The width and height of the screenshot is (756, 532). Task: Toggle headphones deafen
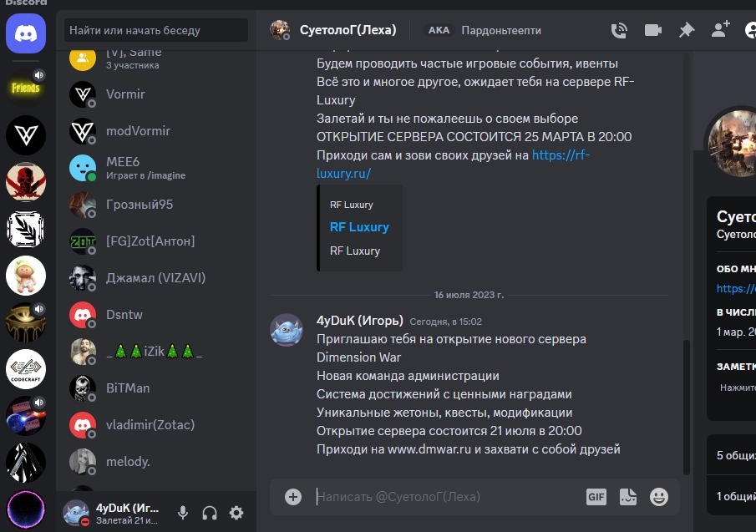click(x=210, y=513)
